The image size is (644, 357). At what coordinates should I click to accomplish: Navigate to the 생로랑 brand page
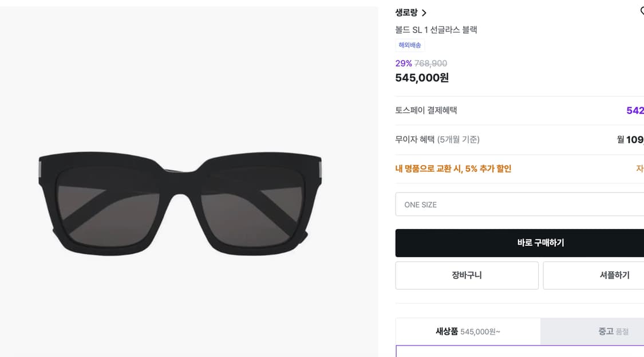point(407,12)
